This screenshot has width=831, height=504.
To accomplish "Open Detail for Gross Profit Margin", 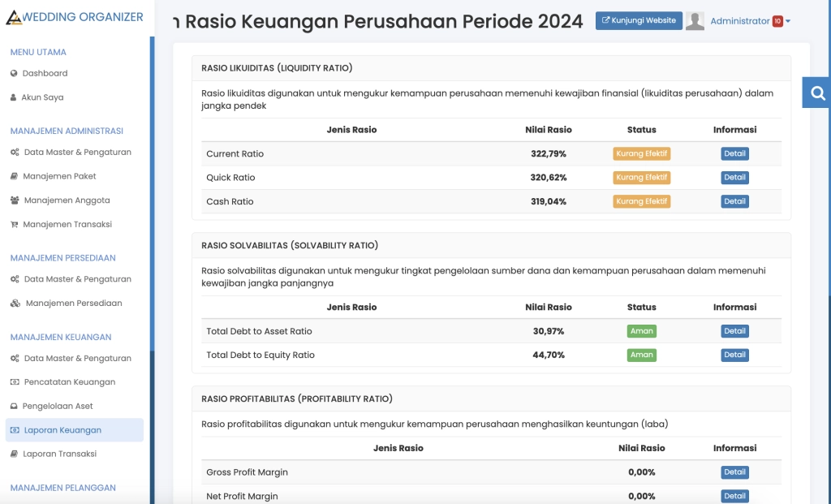I will click(734, 472).
